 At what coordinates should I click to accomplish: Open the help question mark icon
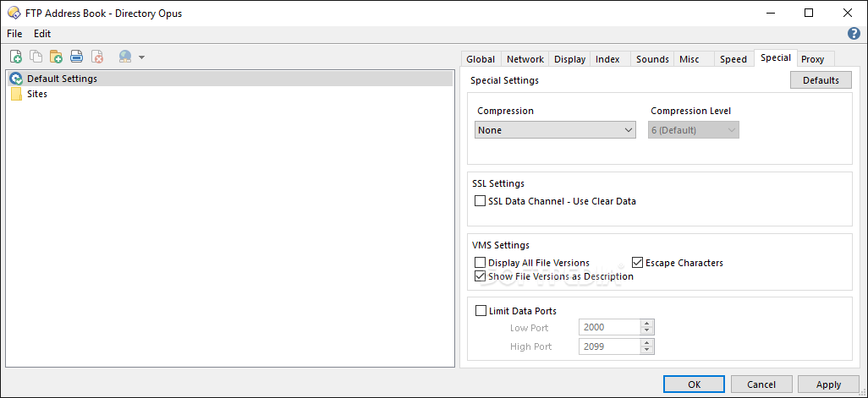(x=854, y=34)
